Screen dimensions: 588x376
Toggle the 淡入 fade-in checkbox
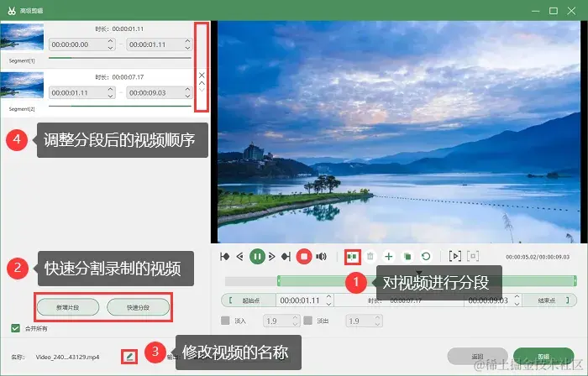coord(225,321)
